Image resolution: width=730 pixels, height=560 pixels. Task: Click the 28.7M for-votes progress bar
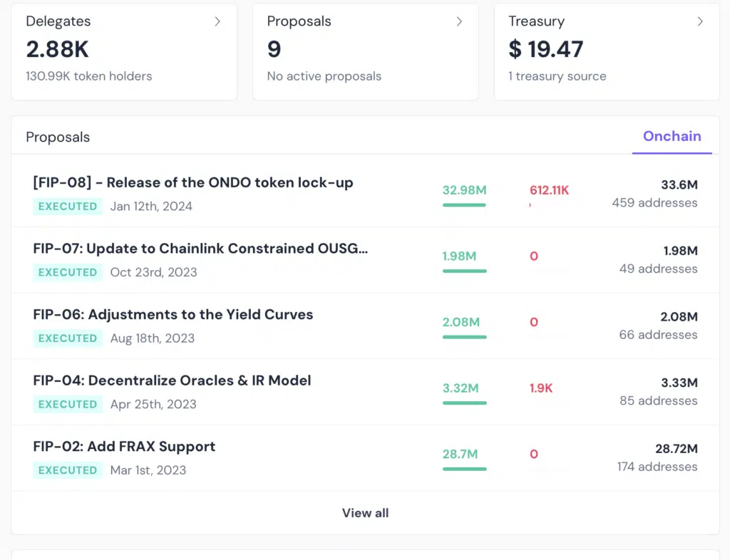click(x=464, y=469)
